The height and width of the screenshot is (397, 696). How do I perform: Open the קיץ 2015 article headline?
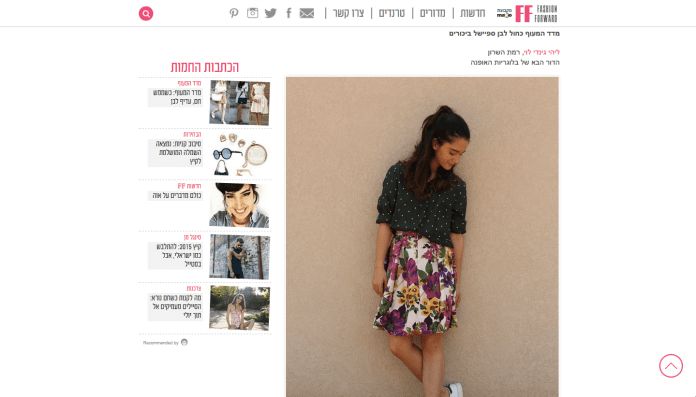tap(178, 255)
